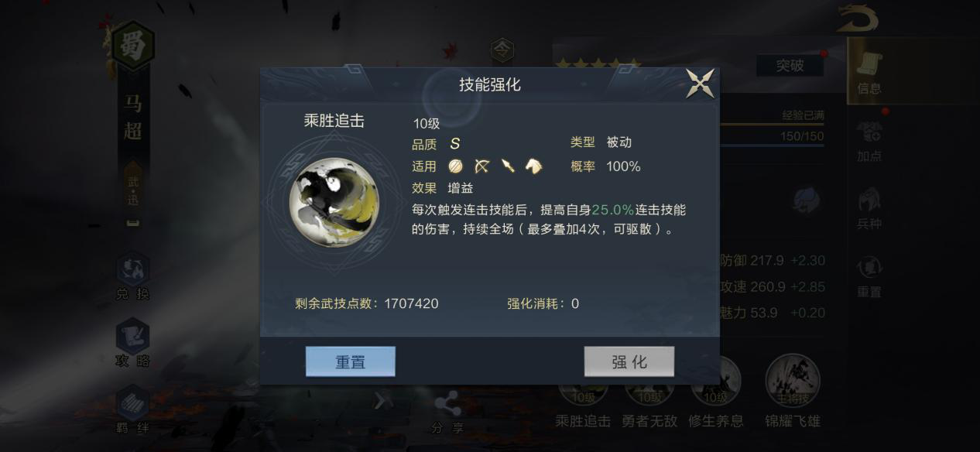
Task: Select the cavalry horse icon
Action: [533, 166]
